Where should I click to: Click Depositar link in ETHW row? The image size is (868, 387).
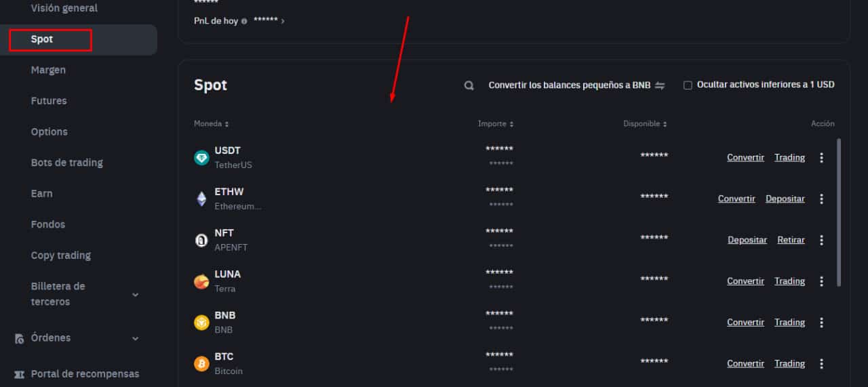click(x=785, y=199)
